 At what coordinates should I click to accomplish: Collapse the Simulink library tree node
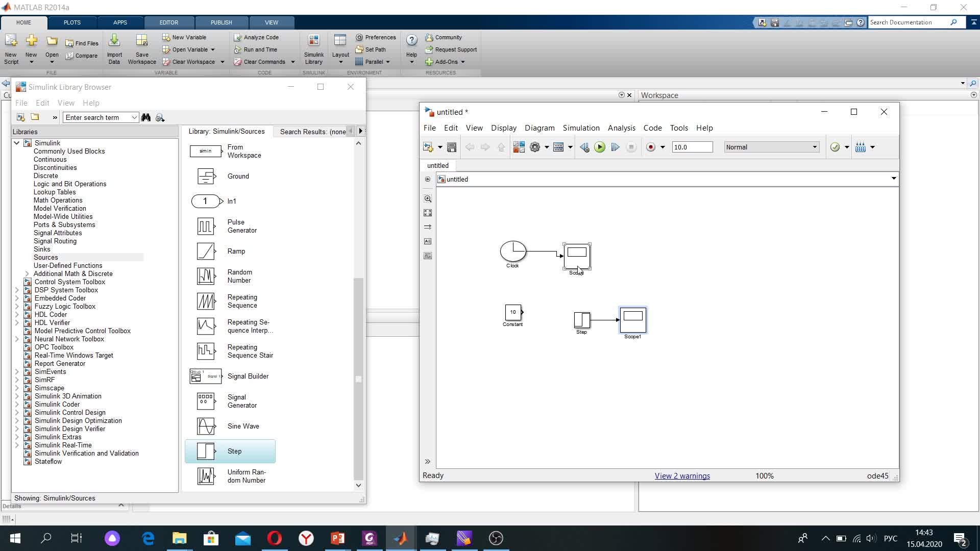[17, 143]
